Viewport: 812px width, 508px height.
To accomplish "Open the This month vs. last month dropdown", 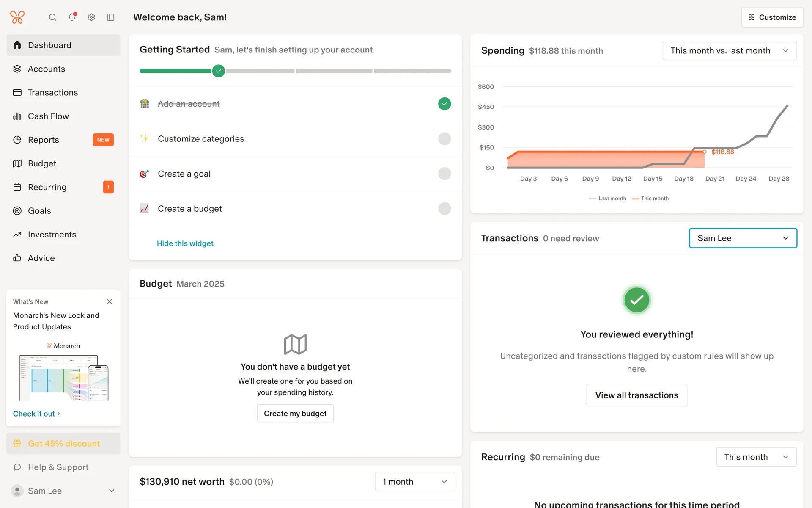I will [x=729, y=51].
